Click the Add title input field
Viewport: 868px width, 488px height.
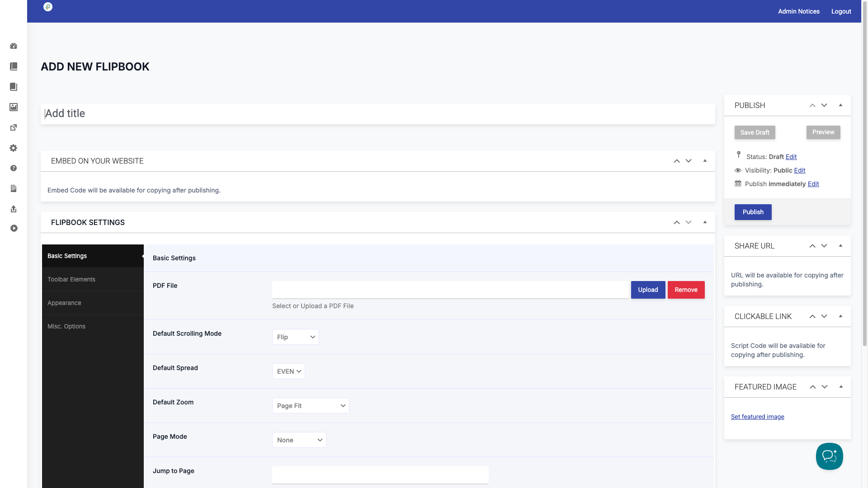[377, 114]
